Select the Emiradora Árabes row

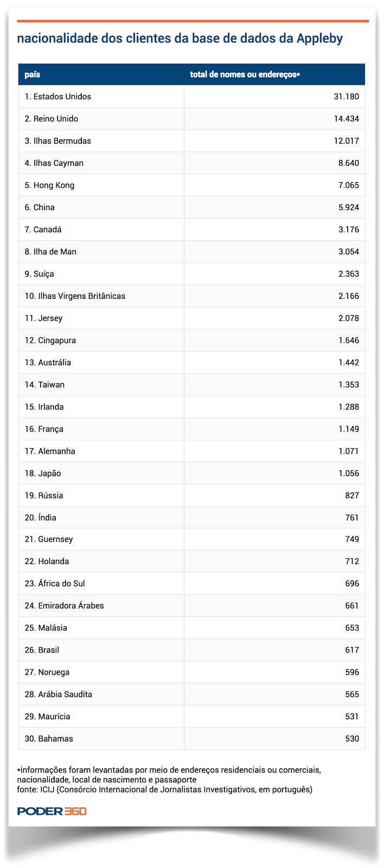point(192,605)
